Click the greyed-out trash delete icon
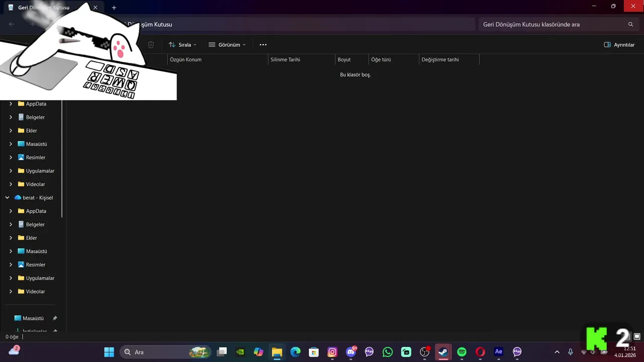644x362 pixels. (151, 45)
